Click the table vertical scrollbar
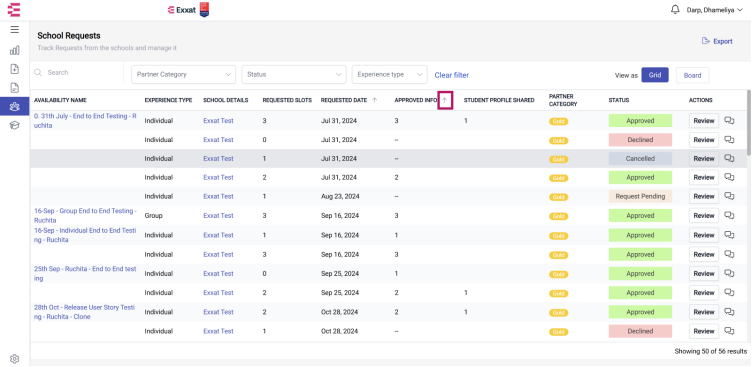 pos(749,122)
